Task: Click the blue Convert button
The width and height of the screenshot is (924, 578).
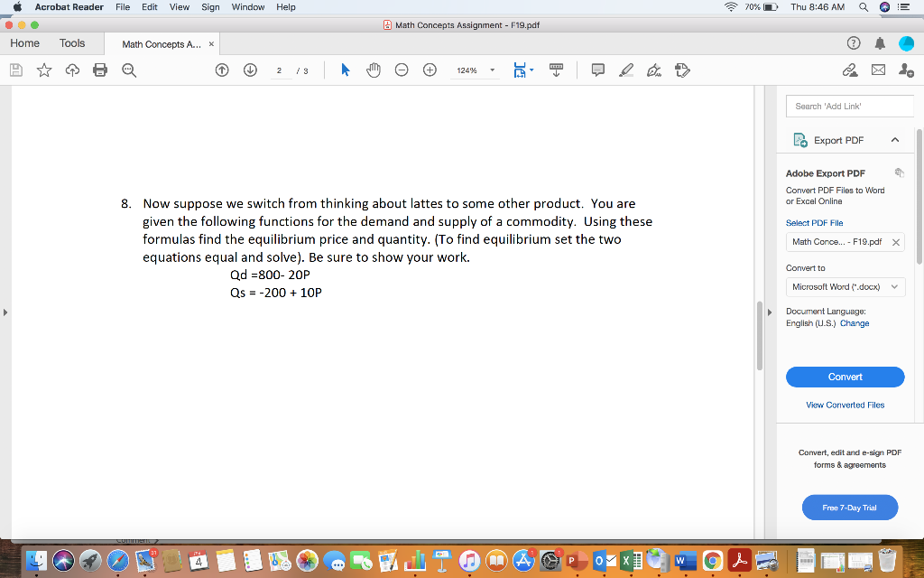Action: pyautogui.click(x=845, y=377)
